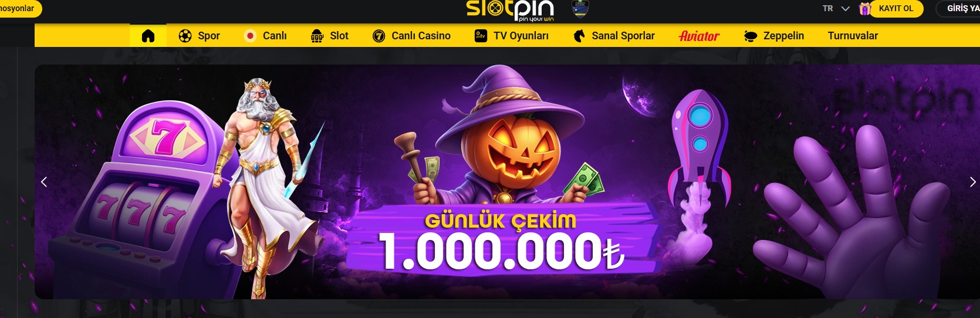
Task: Click the GİRİŞ YAP button
Action: pyautogui.click(x=958, y=9)
